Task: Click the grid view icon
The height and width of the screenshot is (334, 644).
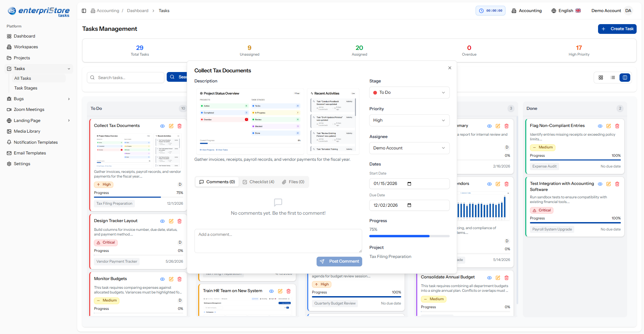Action: tap(601, 77)
